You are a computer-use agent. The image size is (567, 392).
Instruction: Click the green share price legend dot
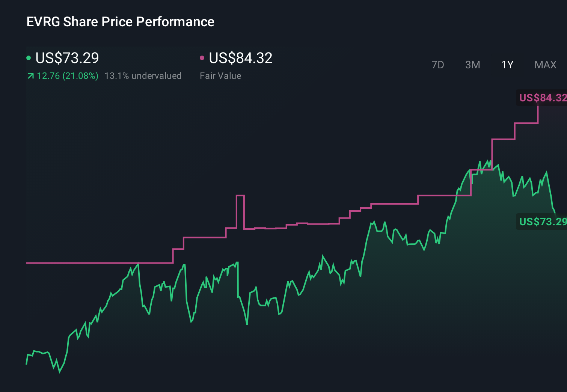29,57
